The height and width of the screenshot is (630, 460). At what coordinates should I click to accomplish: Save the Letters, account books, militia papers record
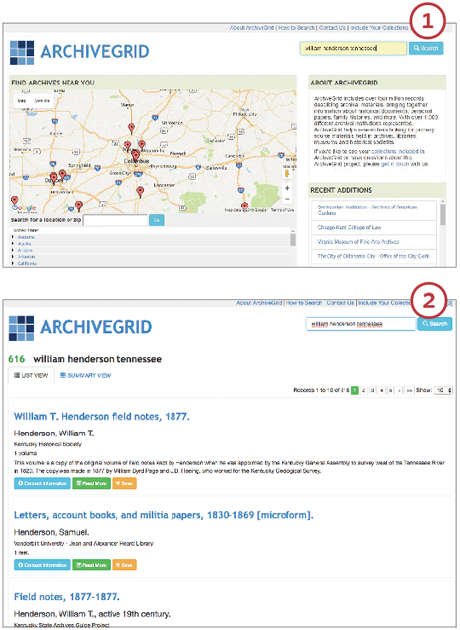125,565
